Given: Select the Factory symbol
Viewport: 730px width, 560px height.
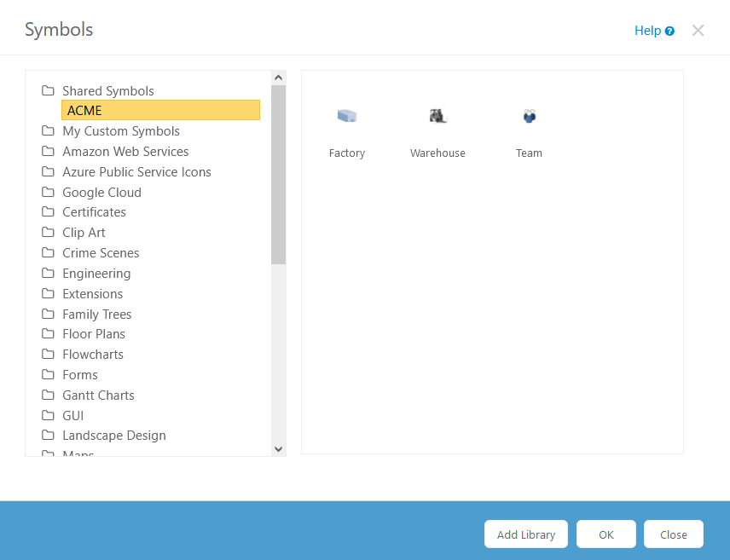Looking at the screenshot, I should (347, 117).
